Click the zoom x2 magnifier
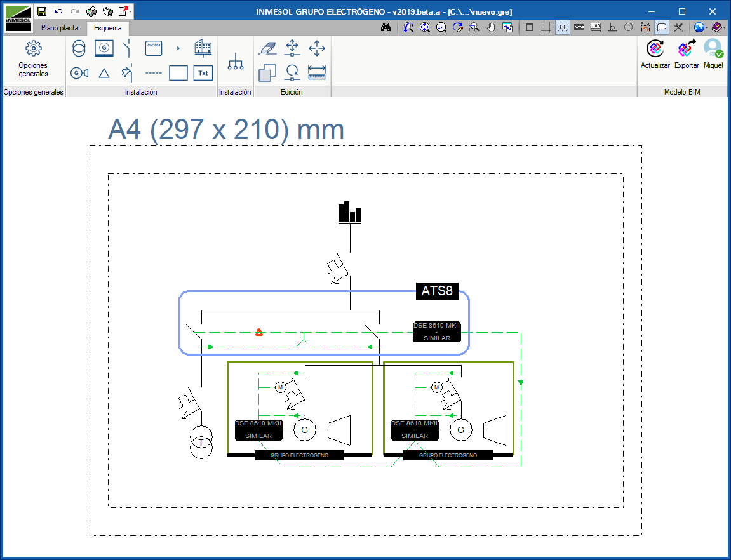Screen dimensions: 731x560 441,27
